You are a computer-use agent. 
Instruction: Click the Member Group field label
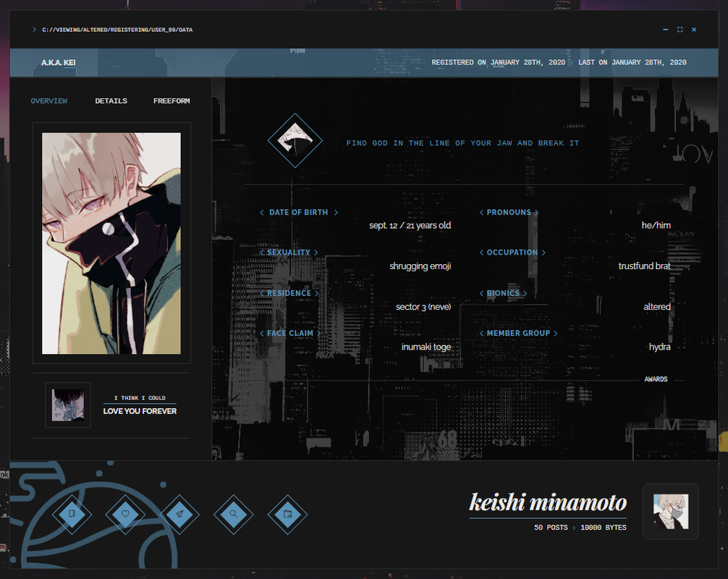(x=518, y=333)
